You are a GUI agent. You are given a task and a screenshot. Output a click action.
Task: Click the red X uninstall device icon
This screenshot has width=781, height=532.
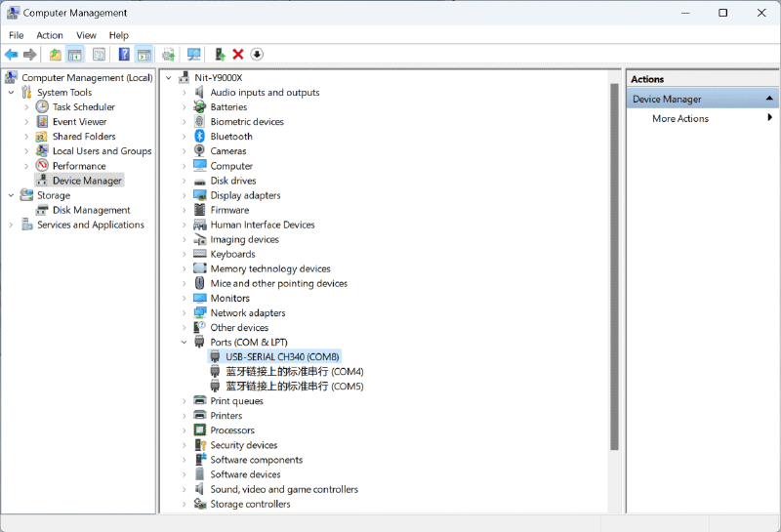pyautogui.click(x=238, y=55)
